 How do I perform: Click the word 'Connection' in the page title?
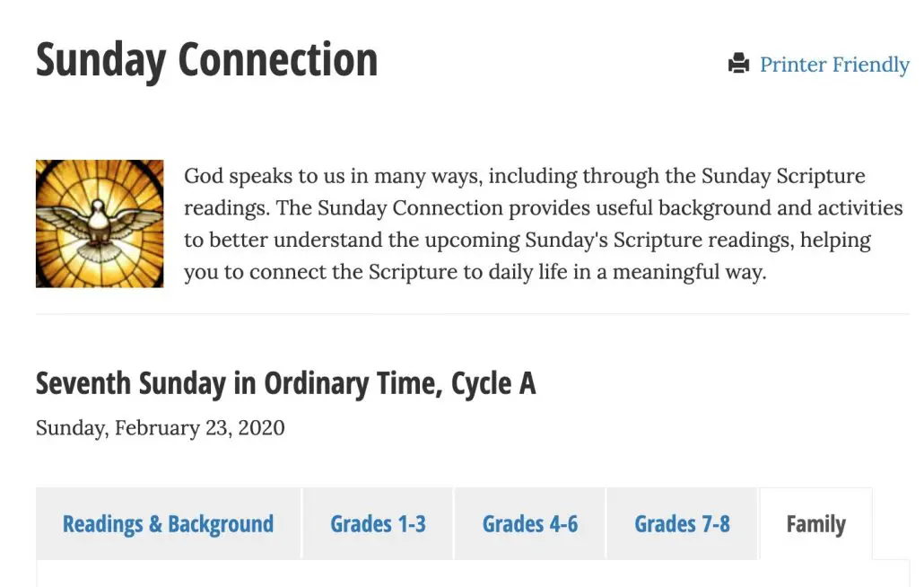(x=277, y=60)
